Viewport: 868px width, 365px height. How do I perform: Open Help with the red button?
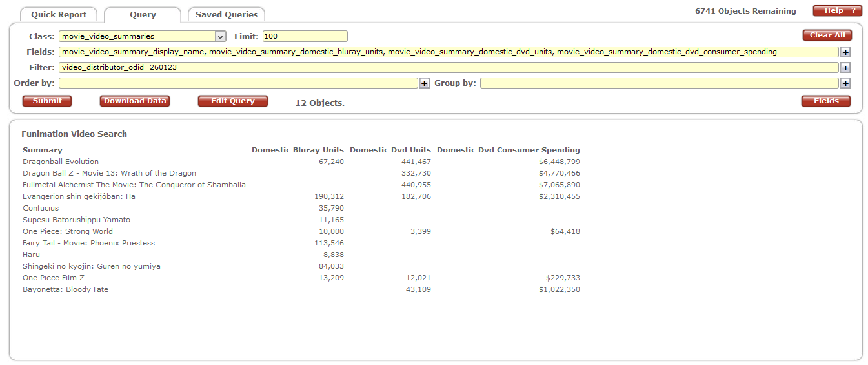pyautogui.click(x=837, y=11)
